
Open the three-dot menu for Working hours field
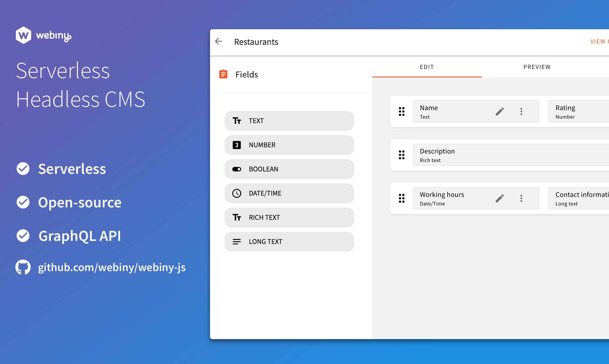[521, 198]
